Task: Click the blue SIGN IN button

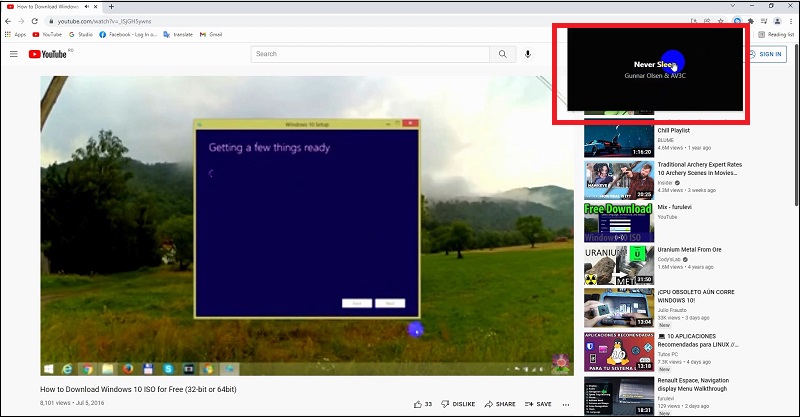Action: tap(765, 54)
